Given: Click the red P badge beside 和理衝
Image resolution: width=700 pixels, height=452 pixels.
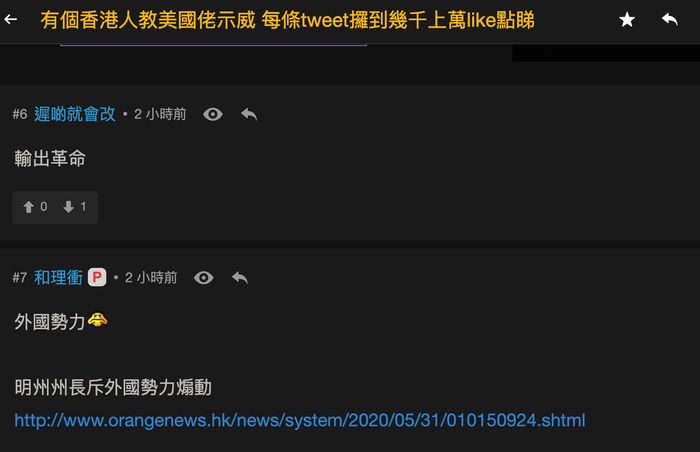Looking at the screenshot, I should click(97, 277).
